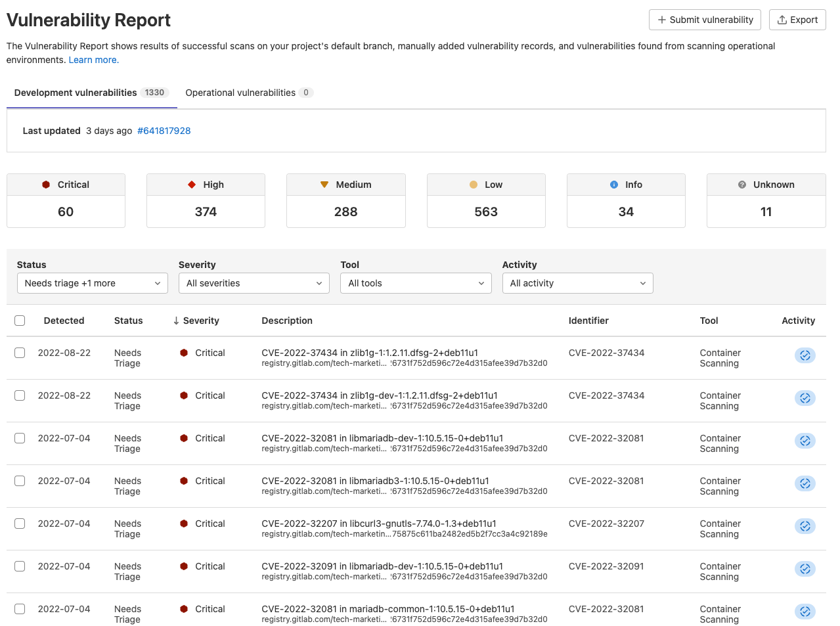The image size is (840, 626).
Task: Click the Description column header
Action: coord(287,321)
